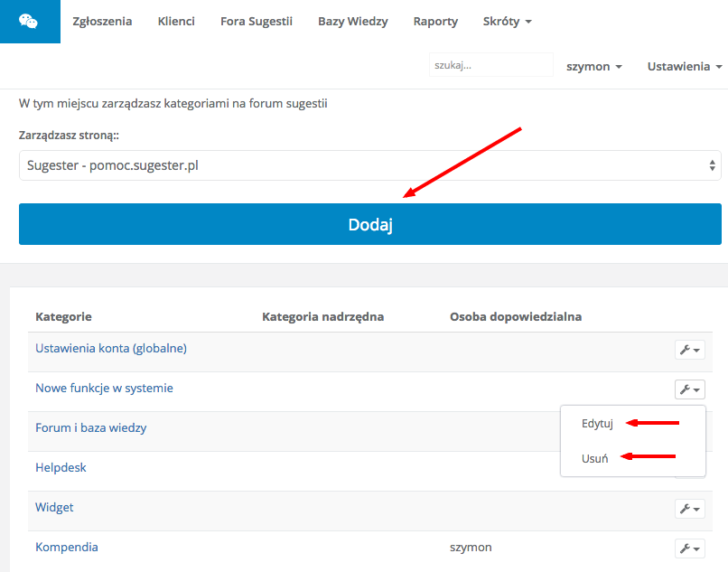Go to the Zgłoszenia tab
The width and height of the screenshot is (728, 572).
pyautogui.click(x=102, y=21)
